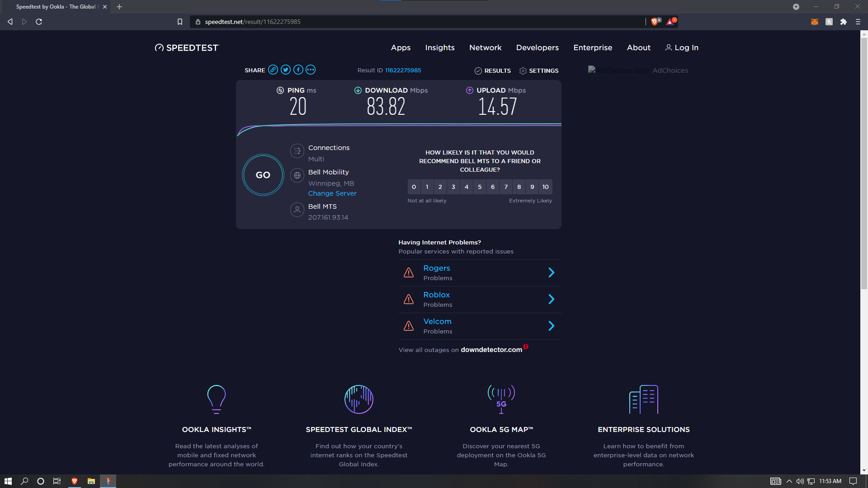Expand the Velcom problems entry arrow
This screenshot has width=868, height=488.
551,326
